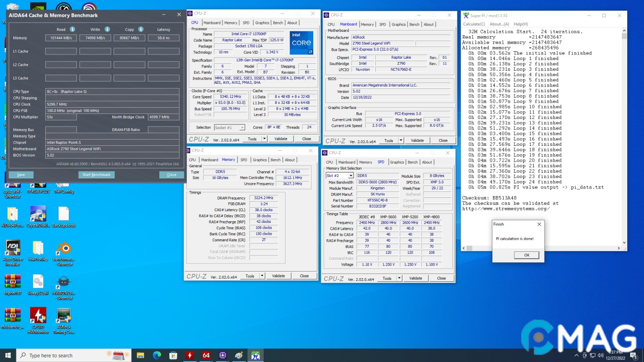Open the CrystalDiskInfo desktop shortcut
Image resolution: width=644 pixels, height=362 pixels.
[38, 215]
